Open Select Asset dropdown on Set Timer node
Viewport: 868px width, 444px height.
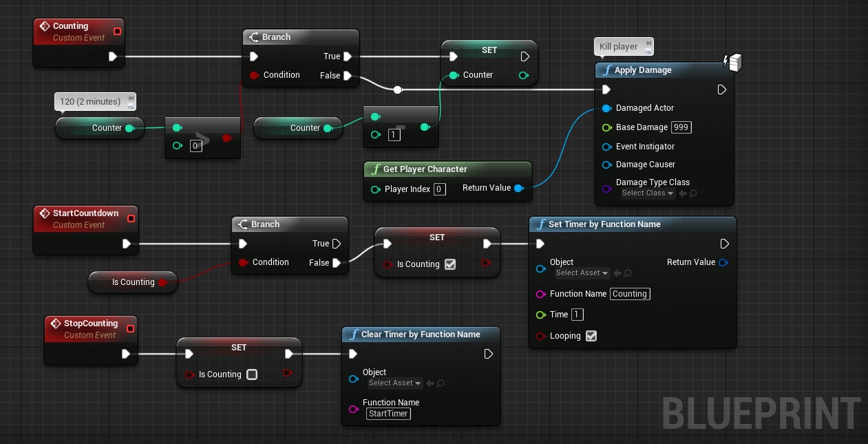(x=582, y=273)
